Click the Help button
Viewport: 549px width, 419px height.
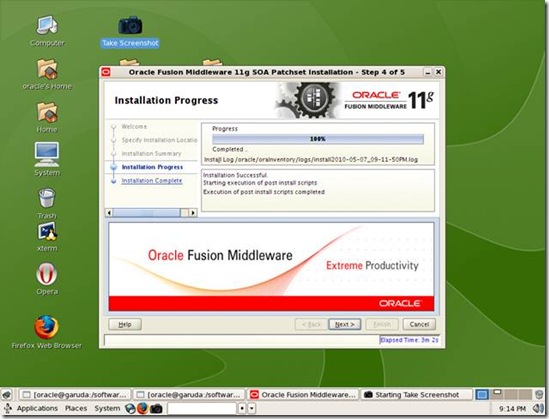point(125,324)
